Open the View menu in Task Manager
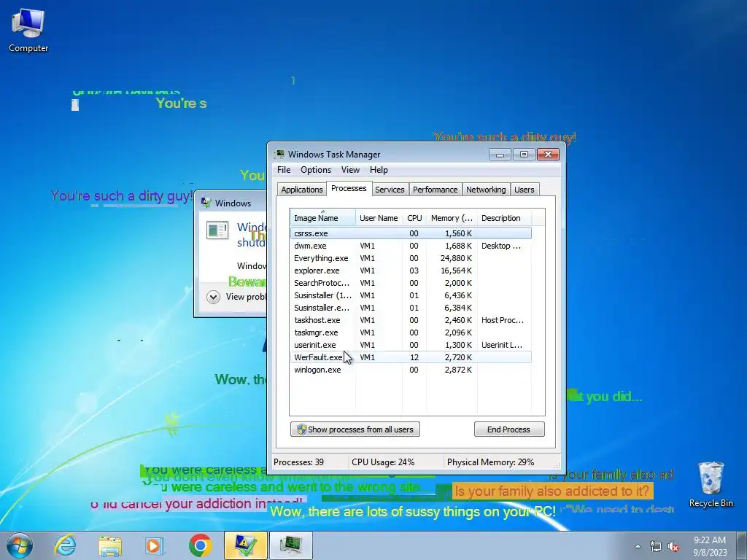This screenshot has width=747, height=560. pyautogui.click(x=350, y=170)
